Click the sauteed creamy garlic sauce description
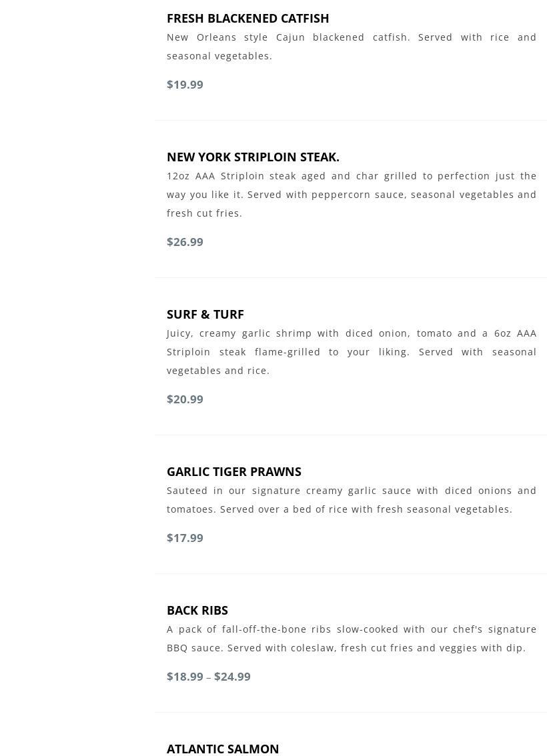Screen dimensions: 547x756 [351, 500]
